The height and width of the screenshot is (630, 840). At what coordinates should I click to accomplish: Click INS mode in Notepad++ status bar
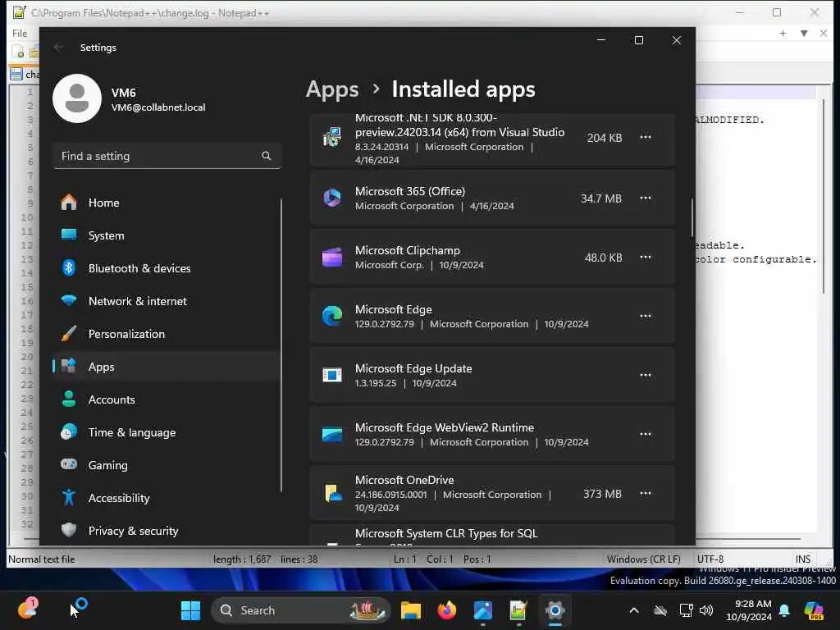pyautogui.click(x=803, y=559)
